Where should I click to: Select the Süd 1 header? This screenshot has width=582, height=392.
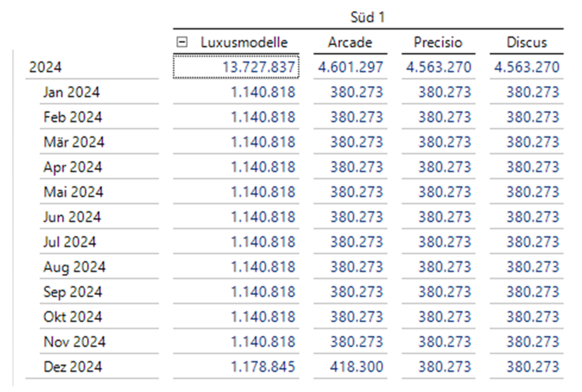pos(368,18)
